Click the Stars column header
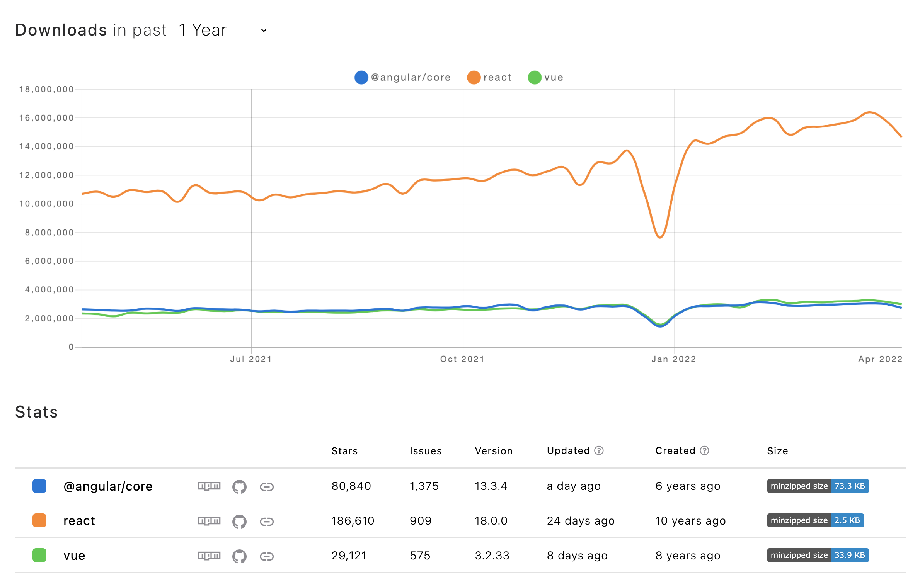Image resolution: width=920 pixels, height=588 pixels. [x=344, y=451]
